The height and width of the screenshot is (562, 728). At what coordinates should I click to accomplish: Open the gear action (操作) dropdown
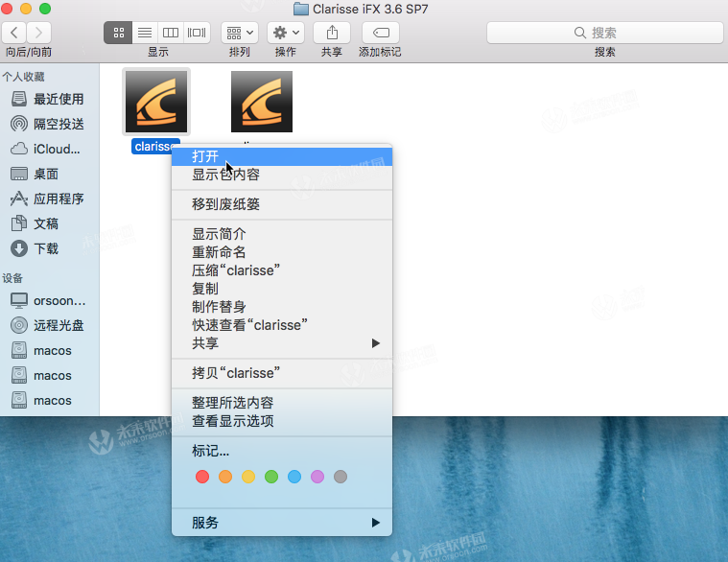point(286,33)
